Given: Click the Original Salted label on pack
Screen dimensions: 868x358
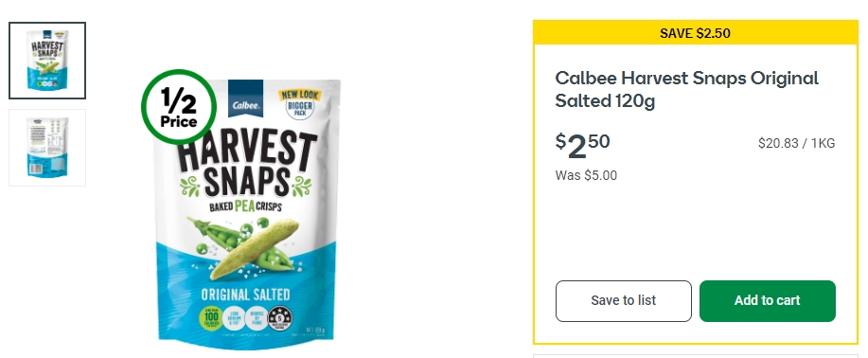Looking at the screenshot, I should tap(245, 295).
